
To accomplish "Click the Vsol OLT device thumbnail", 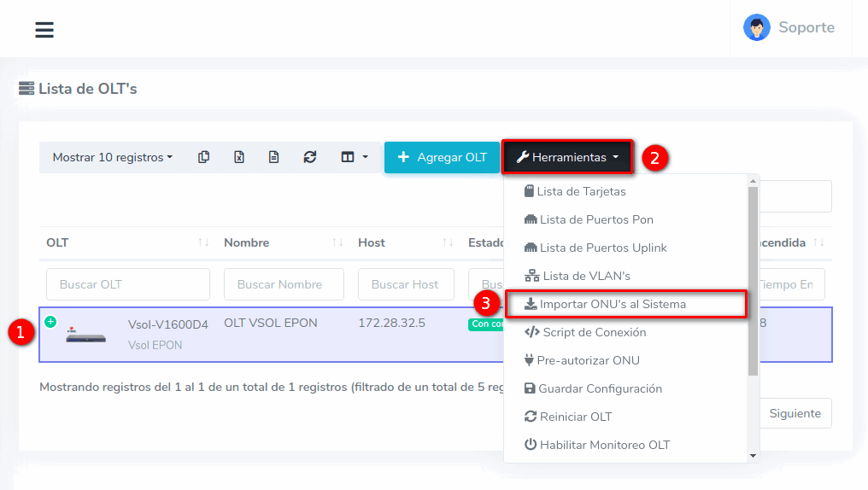I will [87, 335].
